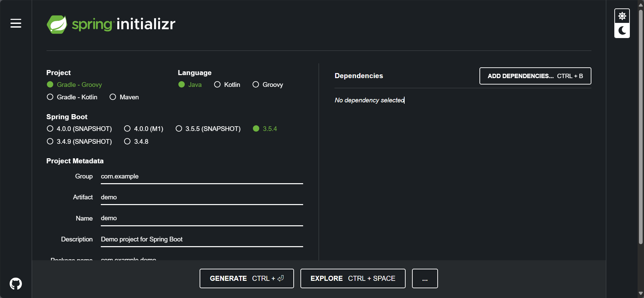Click the Spring Boot heading
Screen dimensions: 644x298
67,117
